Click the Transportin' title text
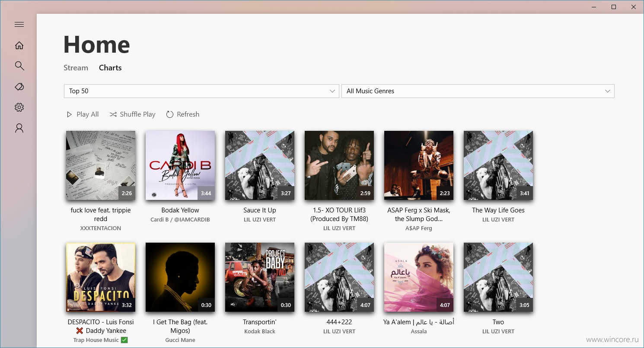 [260, 322]
